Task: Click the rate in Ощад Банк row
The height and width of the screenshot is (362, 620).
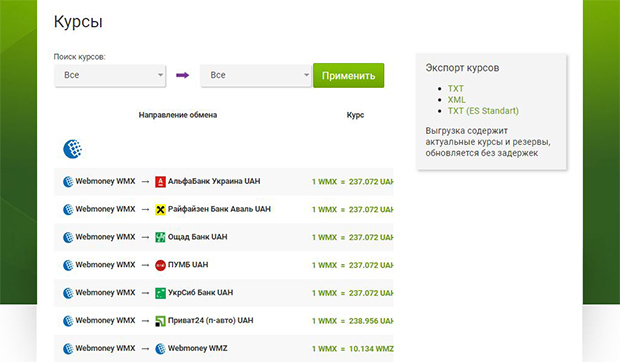Action: (x=352, y=238)
